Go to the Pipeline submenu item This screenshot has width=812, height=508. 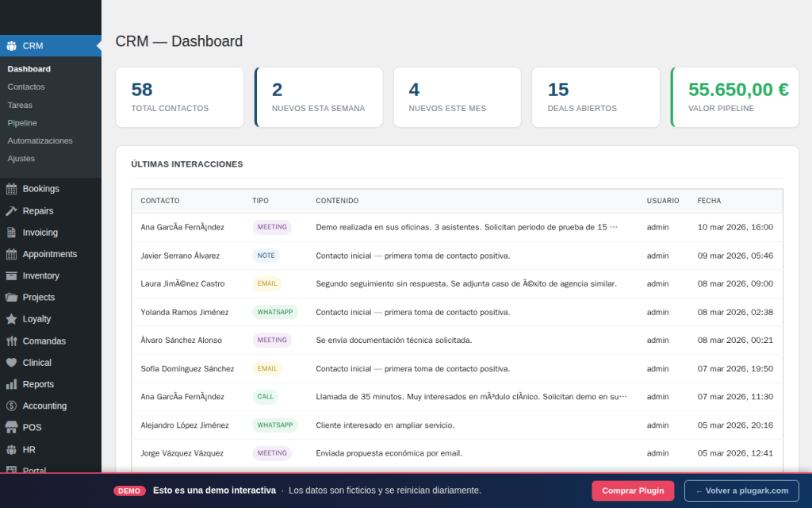[22, 123]
